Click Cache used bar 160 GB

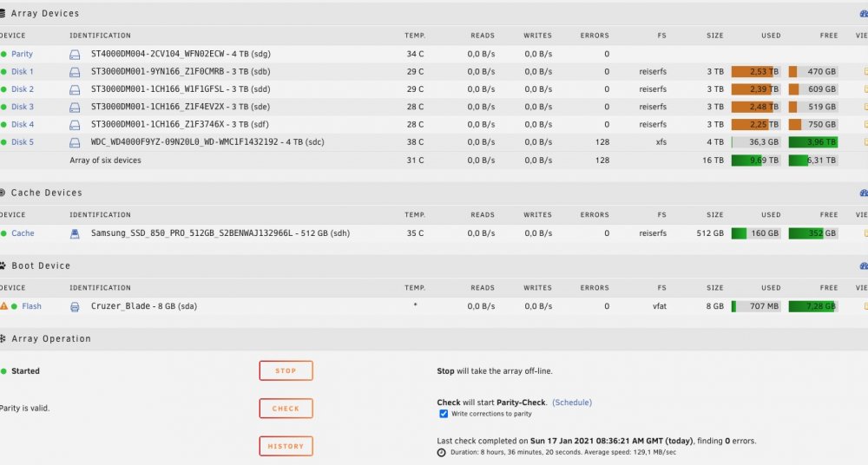756,233
